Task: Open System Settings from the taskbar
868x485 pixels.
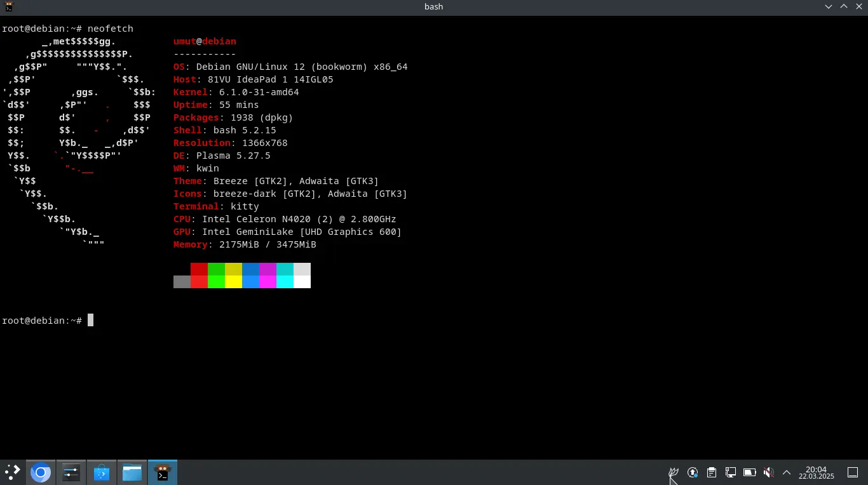Action: pos(71,472)
